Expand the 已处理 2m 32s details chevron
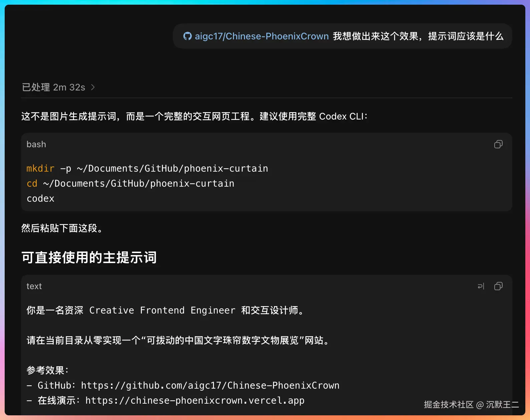This screenshot has height=420, width=530. pos(93,87)
